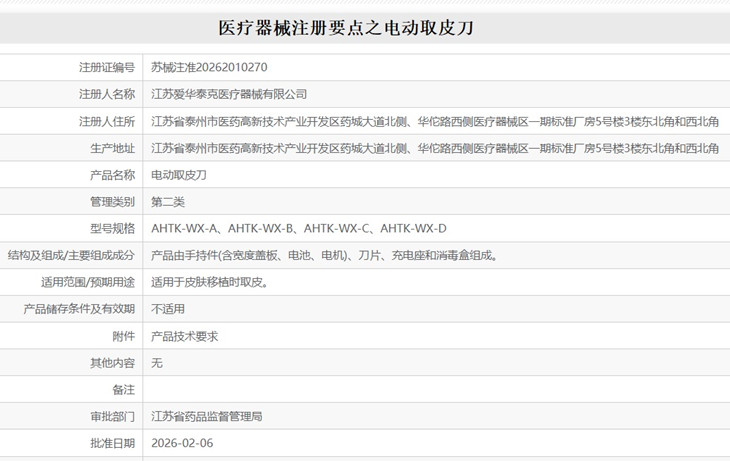Viewport: 730px width, 461px height.
Task: Click the intended use text 适用于皮肤移植时取皮
Action: (x=210, y=282)
